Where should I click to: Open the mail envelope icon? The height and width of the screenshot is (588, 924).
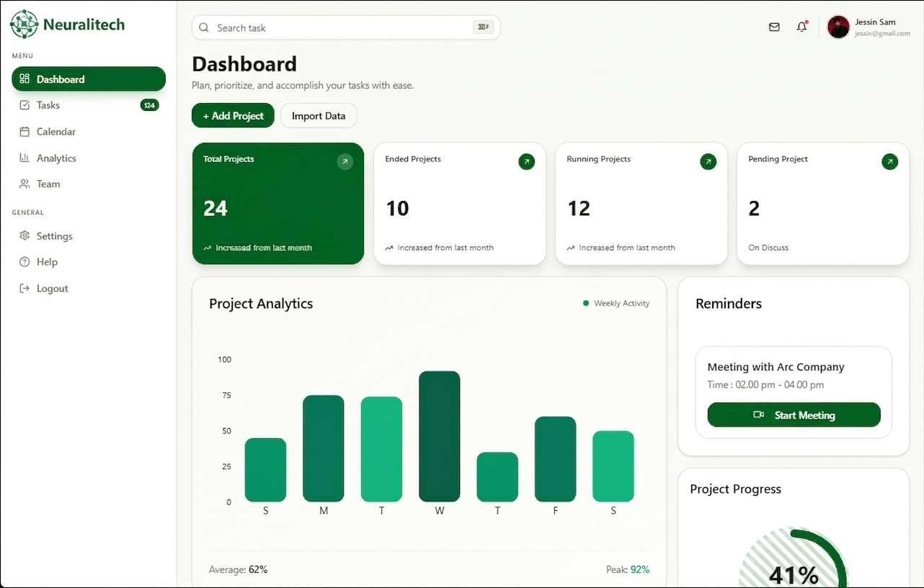pyautogui.click(x=774, y=27)
